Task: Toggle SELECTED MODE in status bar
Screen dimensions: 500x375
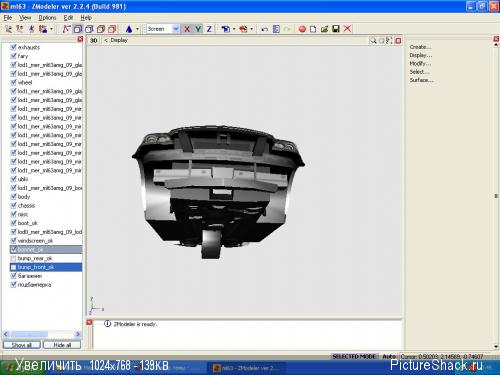Action: [x=354, y=356]
